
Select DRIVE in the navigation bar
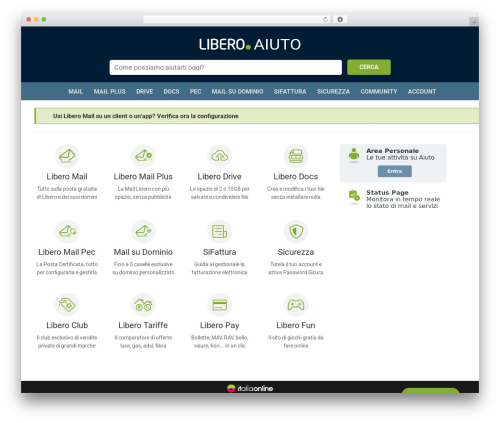pos(145,91)
